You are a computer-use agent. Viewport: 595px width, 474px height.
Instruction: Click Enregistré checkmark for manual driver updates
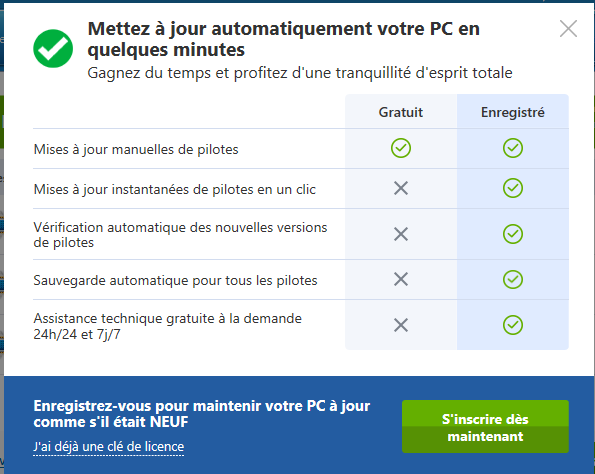click(x=513, y=148)
